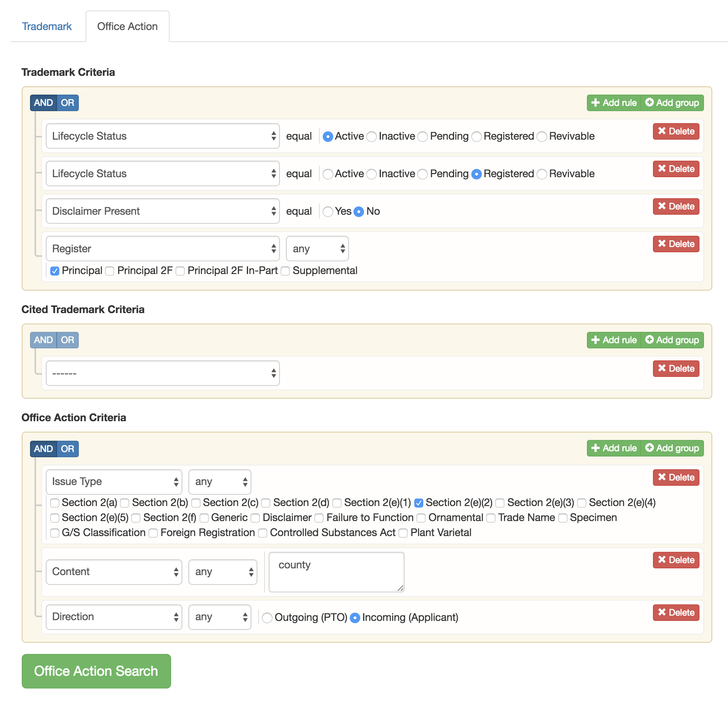
Task: Check the Supplemental register checkbox
Action: pos(286,271)
